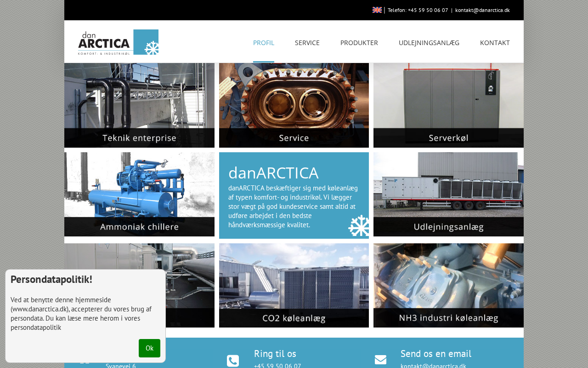The width and height of the screenshot is (588, 368).
Task: Open the Teknik enterprise tile
Action: pyautogui.click(x=139, y=105)
